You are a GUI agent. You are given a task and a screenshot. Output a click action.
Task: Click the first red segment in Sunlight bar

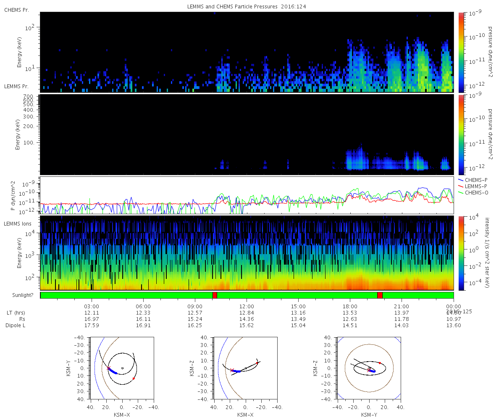(215, 295)
